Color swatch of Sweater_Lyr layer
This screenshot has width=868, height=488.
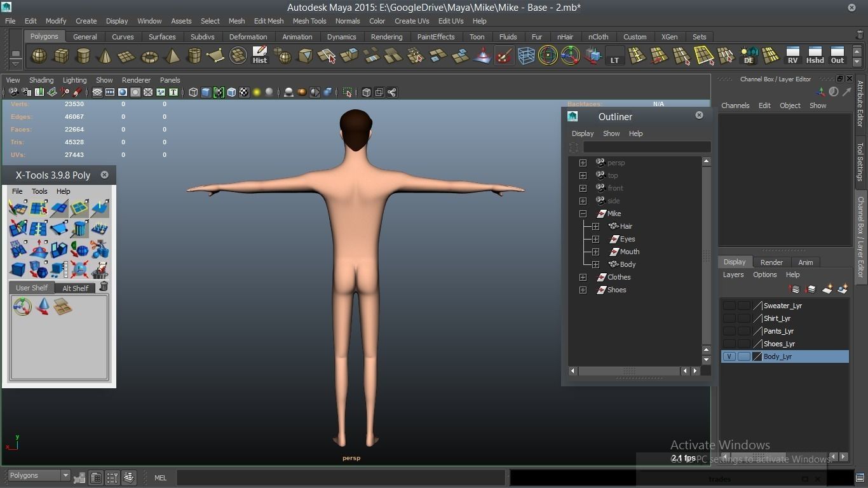pos(757,306)
